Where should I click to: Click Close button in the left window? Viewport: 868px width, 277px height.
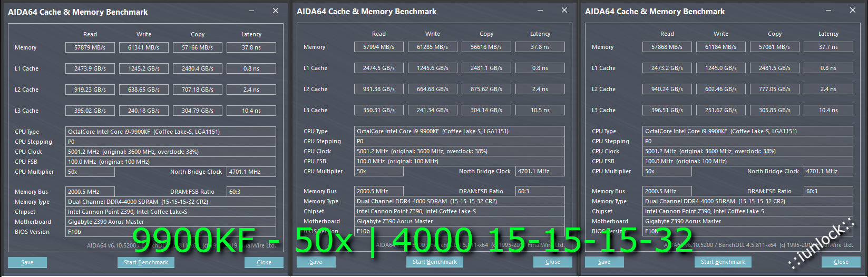coord(264,262)
